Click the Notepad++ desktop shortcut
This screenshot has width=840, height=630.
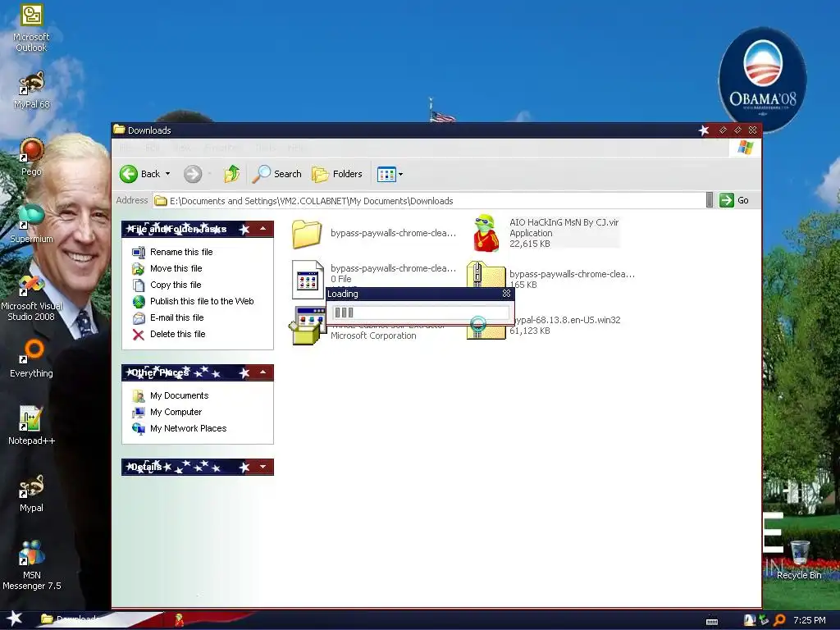31,426
